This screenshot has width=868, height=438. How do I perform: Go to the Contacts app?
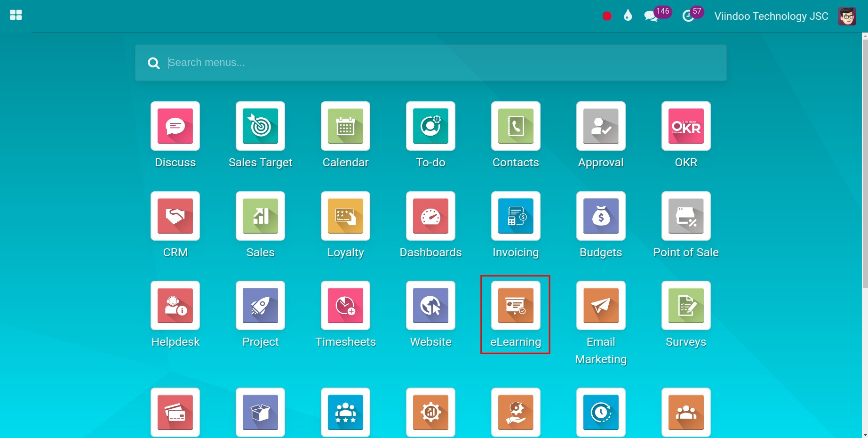pyautogui.click(x=516, y=126)
